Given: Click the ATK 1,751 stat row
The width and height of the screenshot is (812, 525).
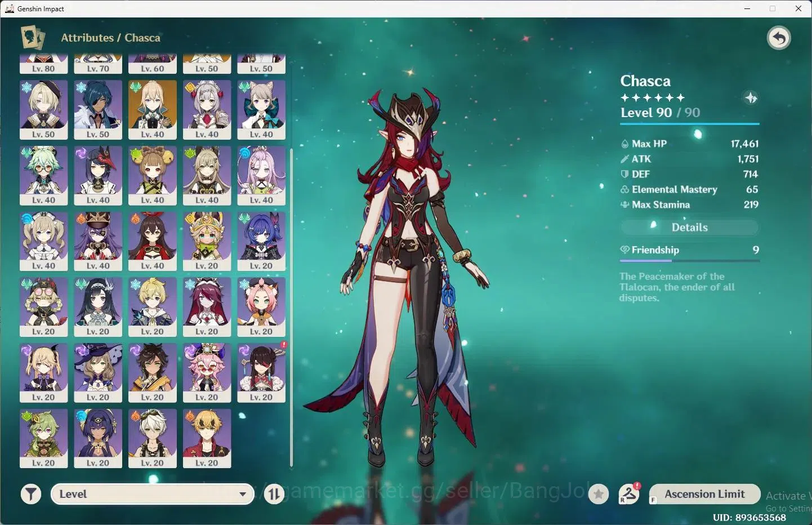Looking at the screenshot, I should 689,159.
